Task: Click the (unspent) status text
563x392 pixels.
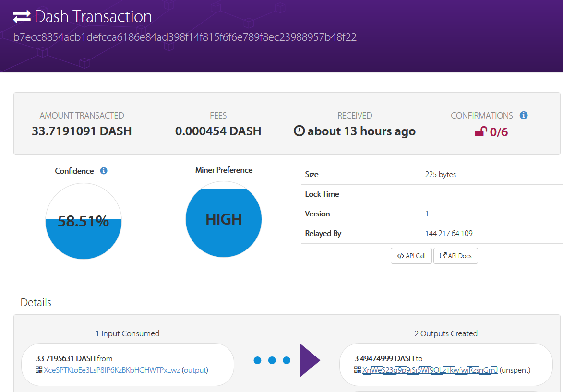Action: 515,370
